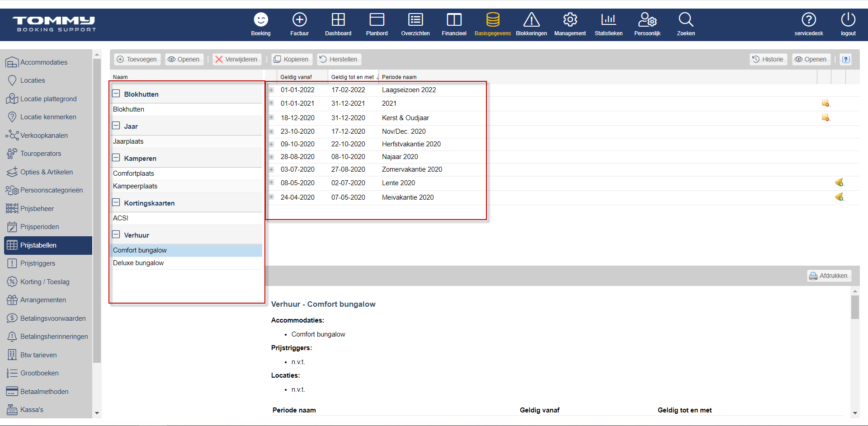Select Prijstabellen in the sidebar

click(48, 245)
